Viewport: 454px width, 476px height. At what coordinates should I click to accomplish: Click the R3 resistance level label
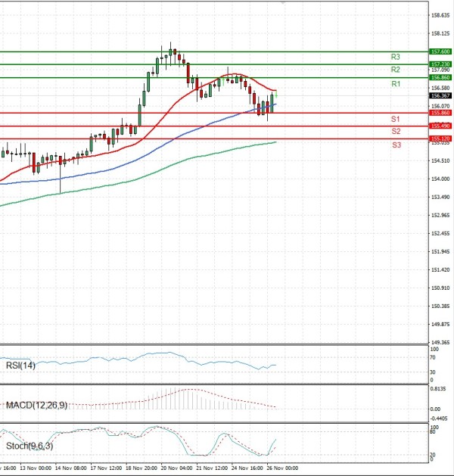click(x=395, y=57)
